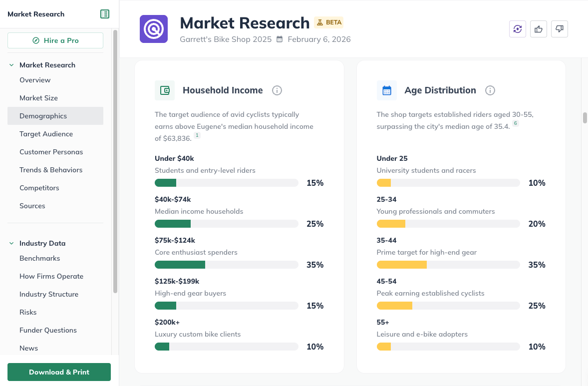Click the sidebar outline icon next to Market Research
588x386 pixels.
[x=105, y=14]
